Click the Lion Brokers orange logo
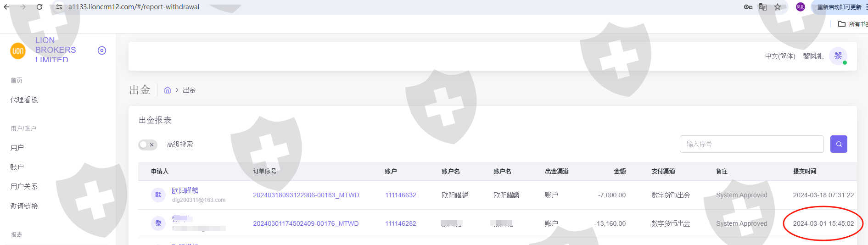Image resolution: width=868 pixels, height=245 pixels. (18, 50)
